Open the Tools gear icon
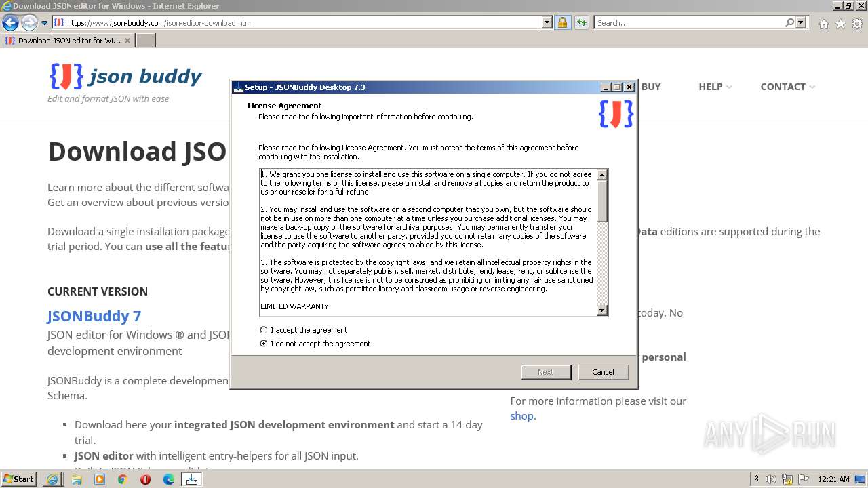The width and height of the screenshot is (868, 488). 857,24
